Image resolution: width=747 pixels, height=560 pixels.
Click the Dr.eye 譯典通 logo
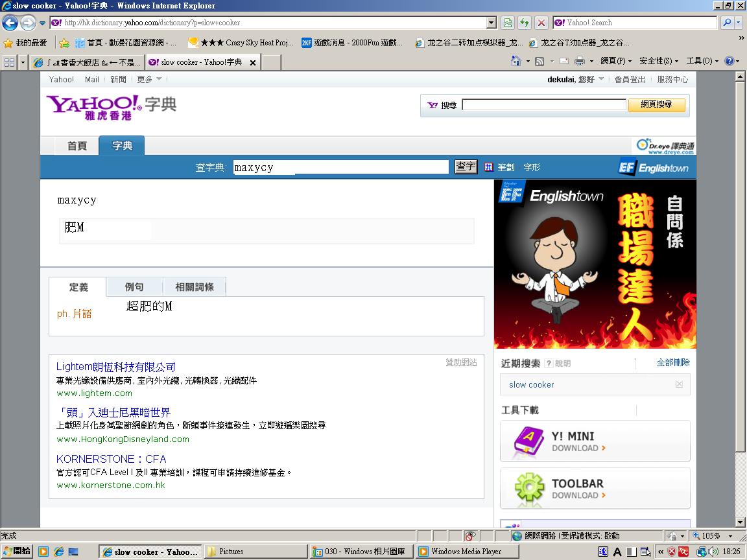pos(665,146)
